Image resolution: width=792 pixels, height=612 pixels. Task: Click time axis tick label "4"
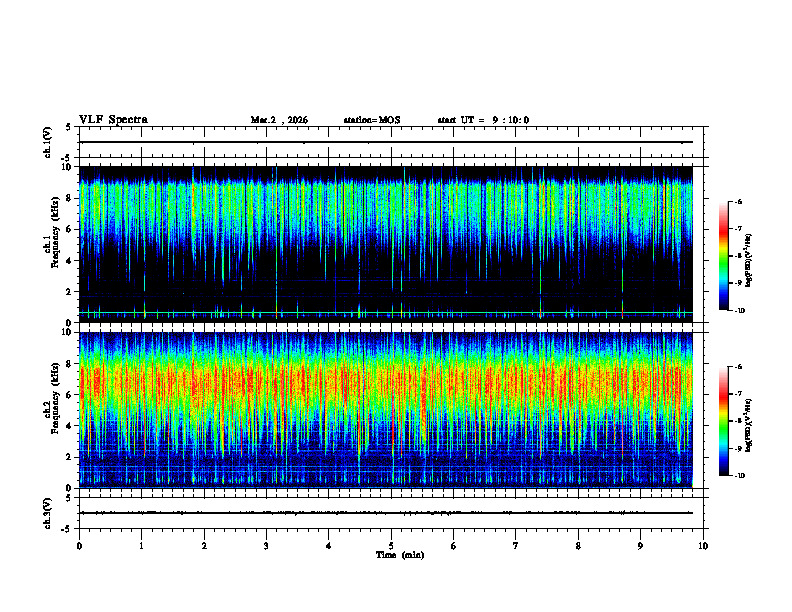pos(329,546)
